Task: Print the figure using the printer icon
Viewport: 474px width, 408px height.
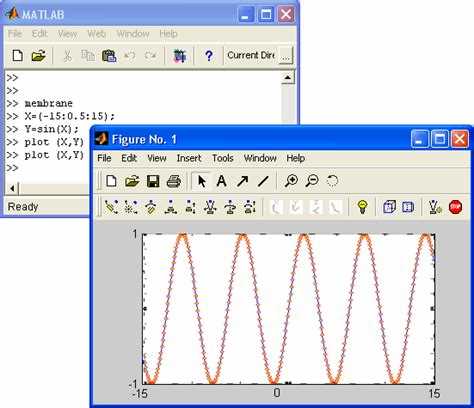Action: coord(174,181)
